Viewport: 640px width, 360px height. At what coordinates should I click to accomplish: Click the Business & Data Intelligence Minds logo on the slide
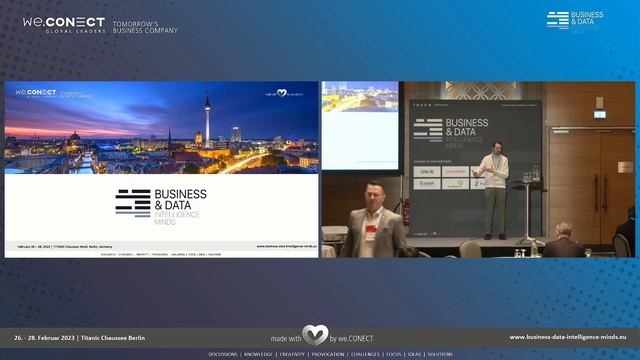tap(161, 207)
